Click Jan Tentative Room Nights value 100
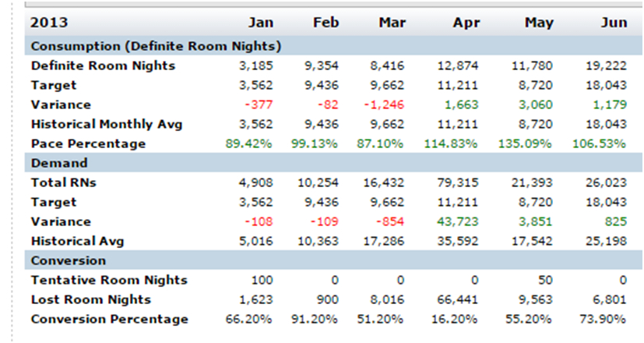644x343 pixels. 262,280
